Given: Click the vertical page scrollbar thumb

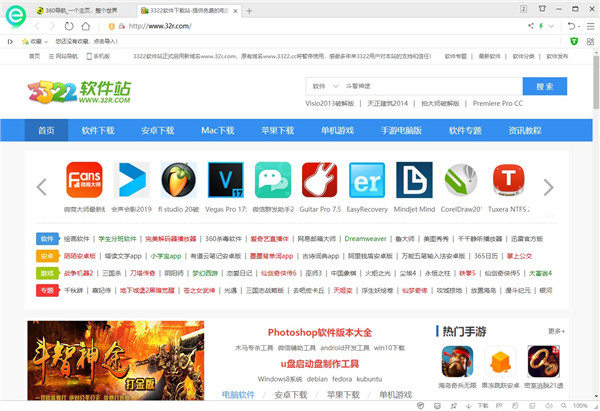Looking at the screenshot, I should click(596, 82).
